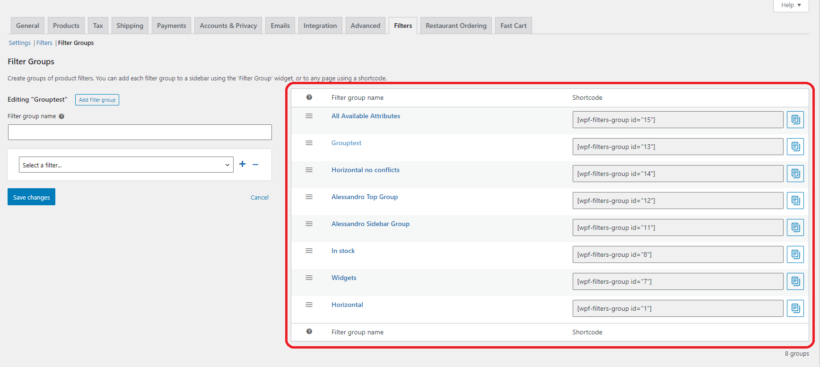
Task: Click help icon in the table footer
Action: coord(309,331)
